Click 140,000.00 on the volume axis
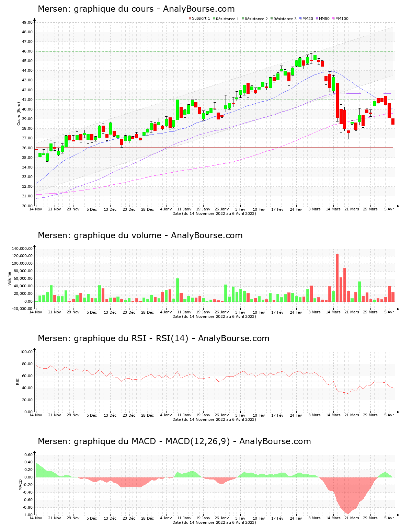The width and height of the screenshot is (412, 532). [22, 248]
